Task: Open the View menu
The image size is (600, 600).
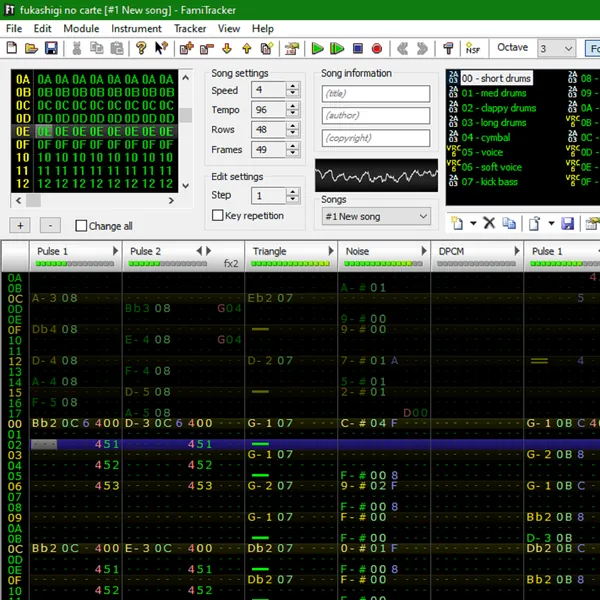Action: [x=228, y=29]
